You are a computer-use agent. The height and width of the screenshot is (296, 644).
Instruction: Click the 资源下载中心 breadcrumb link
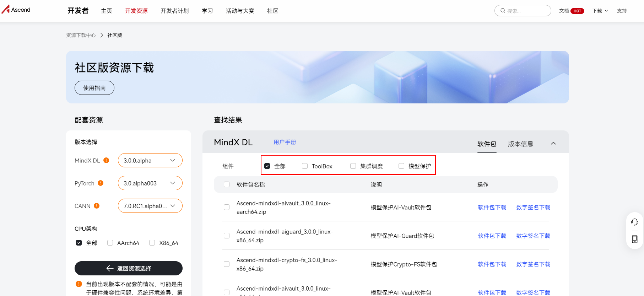click(81, 35)
